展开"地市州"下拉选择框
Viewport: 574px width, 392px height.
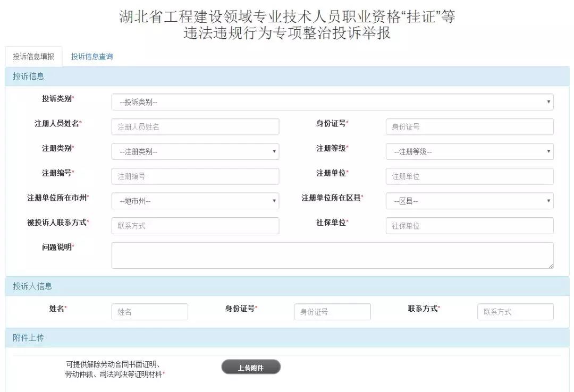coord(195,201)
